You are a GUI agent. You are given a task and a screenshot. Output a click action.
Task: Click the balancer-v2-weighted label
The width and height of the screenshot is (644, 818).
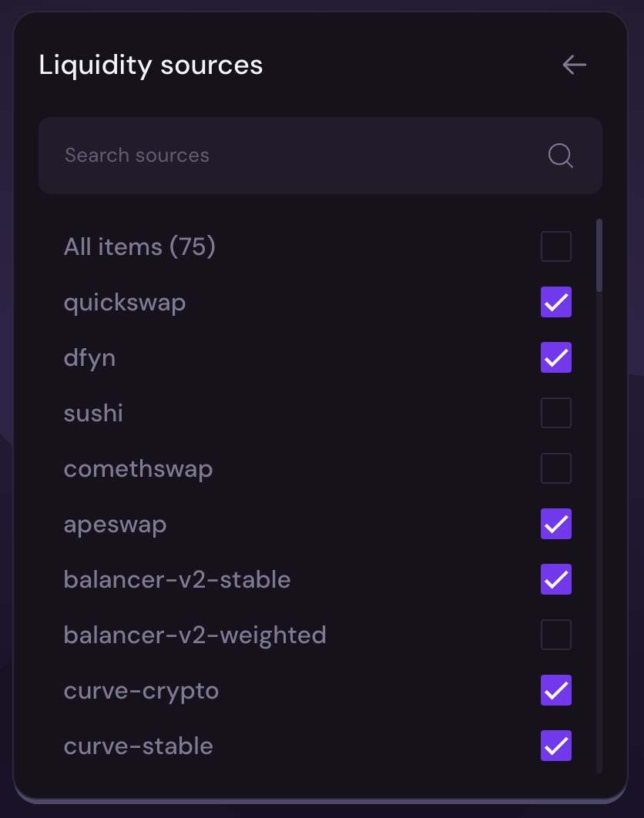[x=195, y=635]
